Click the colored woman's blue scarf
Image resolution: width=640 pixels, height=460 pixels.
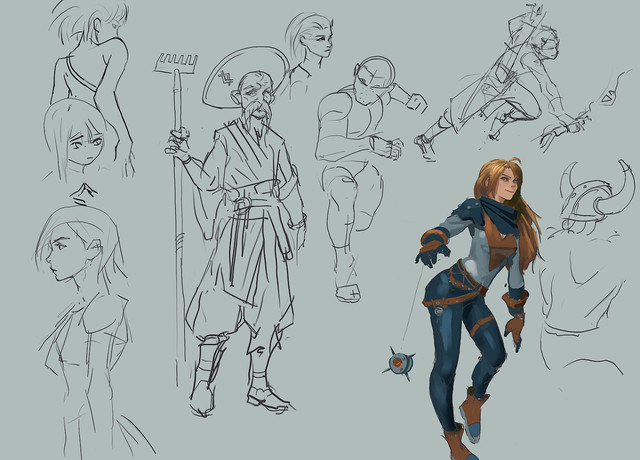pos(500,216)
